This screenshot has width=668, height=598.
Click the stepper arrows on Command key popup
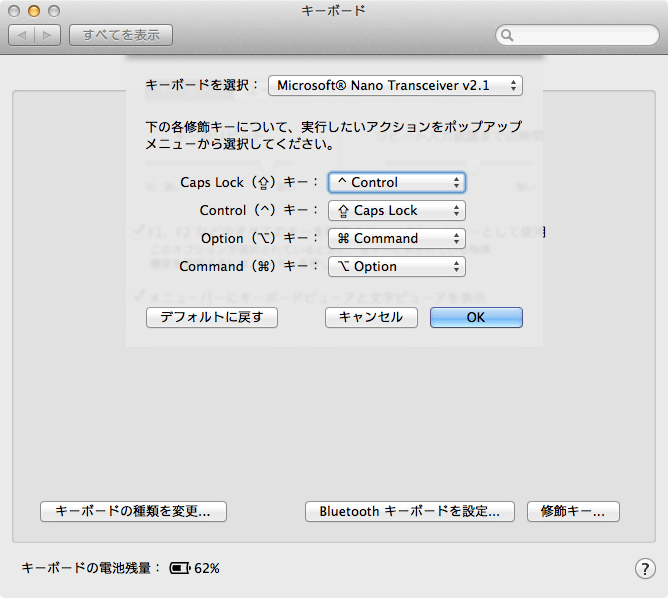pyautogui.click(x=456, y=267)
